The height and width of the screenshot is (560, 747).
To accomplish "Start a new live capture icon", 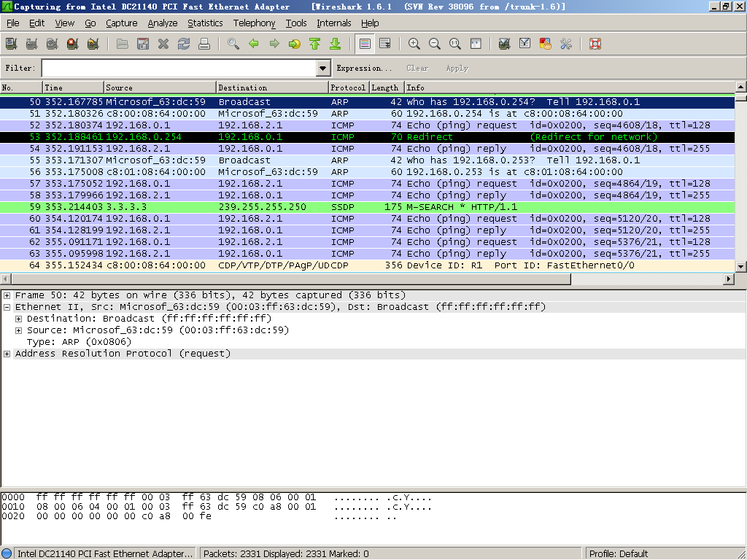I will [53, 44].
